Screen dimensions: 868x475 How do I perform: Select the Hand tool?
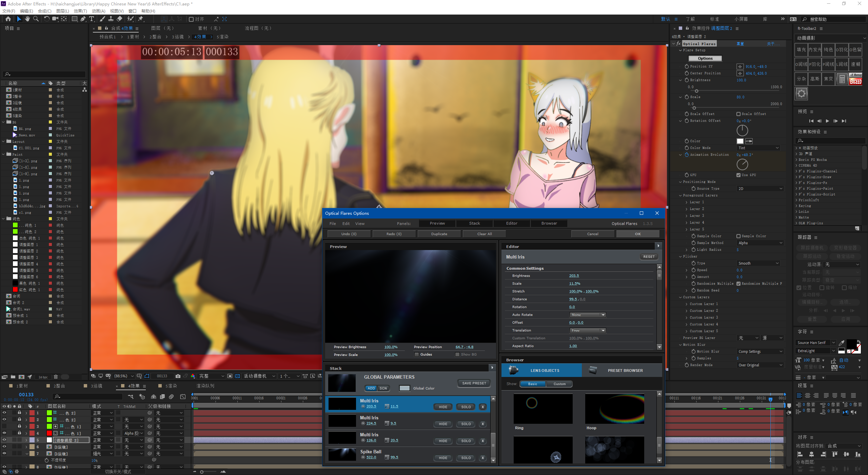coord(27,19)
